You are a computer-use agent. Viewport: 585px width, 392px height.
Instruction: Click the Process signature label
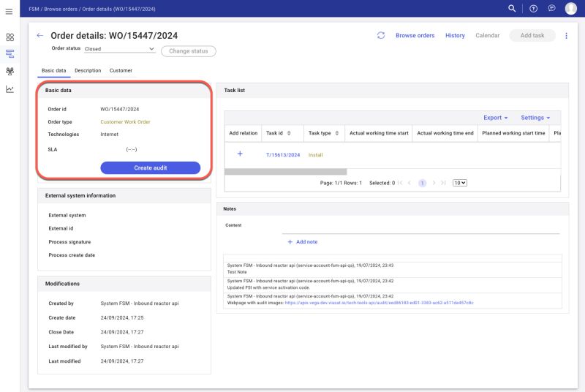[69, 242]
